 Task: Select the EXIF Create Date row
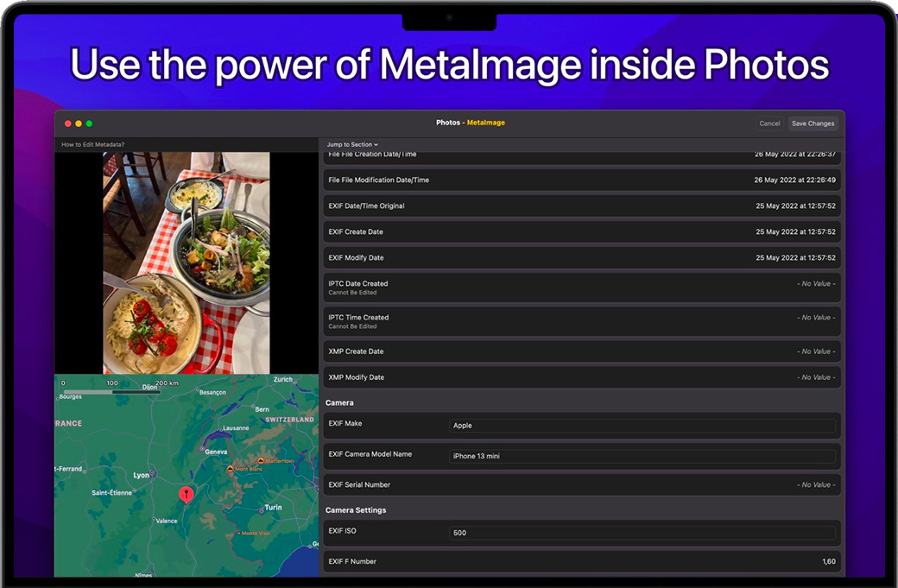click(x=582, y=232)
